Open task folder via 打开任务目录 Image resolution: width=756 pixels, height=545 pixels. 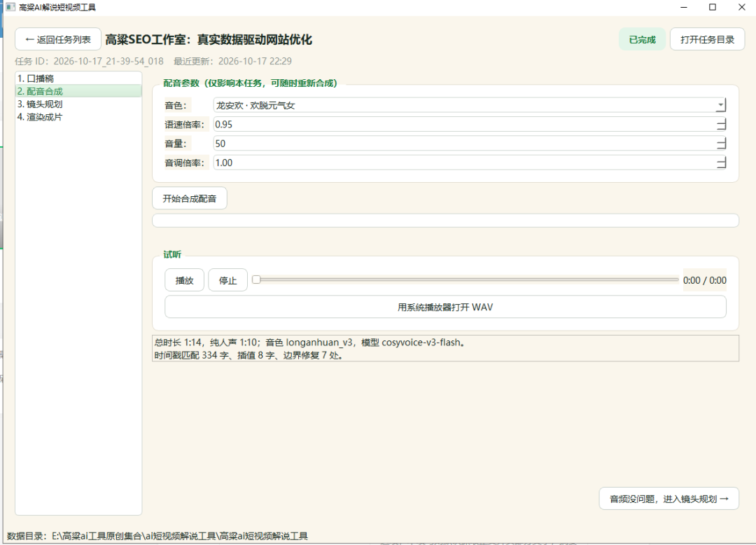click(x=707, y=39)
